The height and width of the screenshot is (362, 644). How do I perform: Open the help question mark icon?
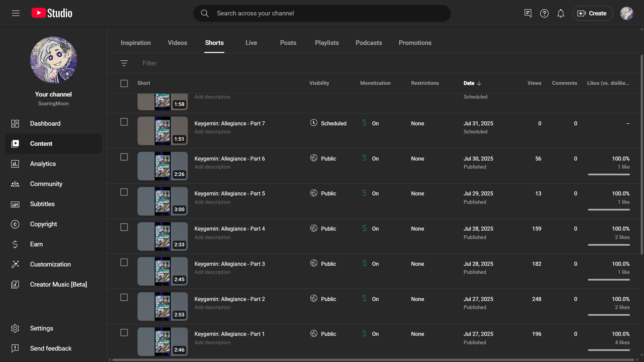click(x=544, y=13)
